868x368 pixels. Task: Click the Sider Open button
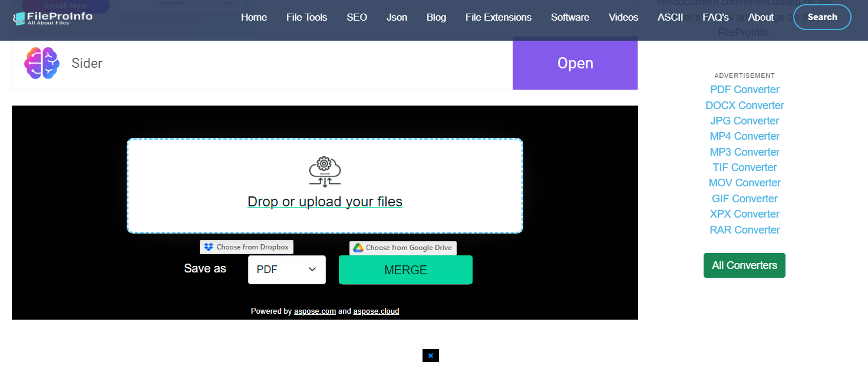(575, 63)
